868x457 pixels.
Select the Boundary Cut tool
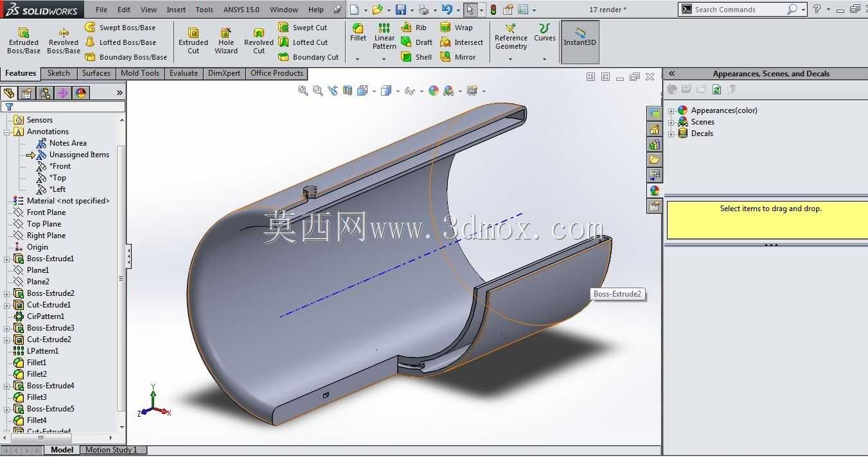coord(308,57)
